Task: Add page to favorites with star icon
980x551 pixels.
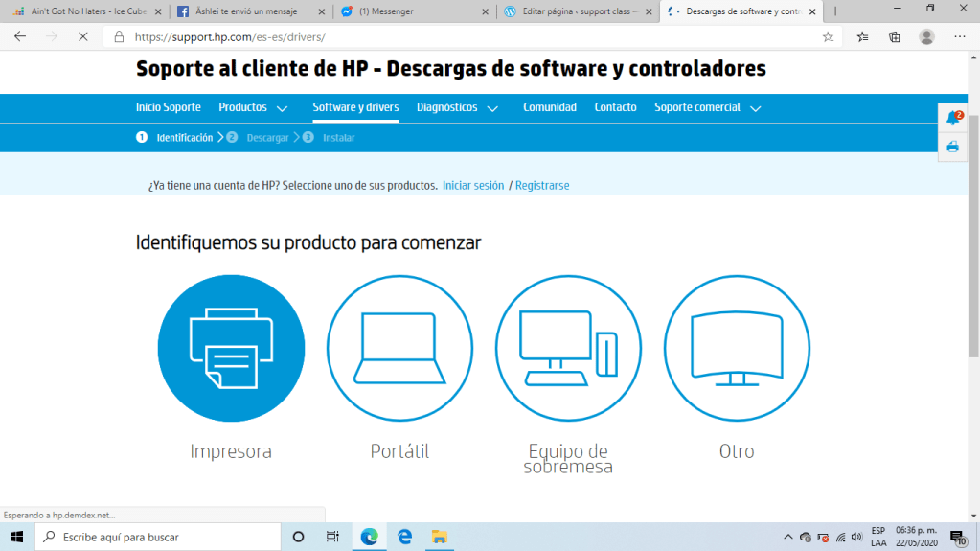Action: (828, 36)
